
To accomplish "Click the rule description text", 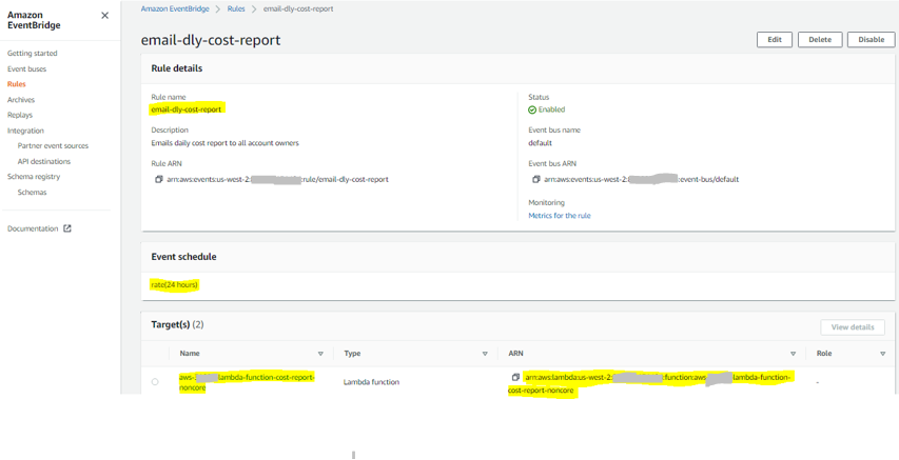I will (225, 143).
